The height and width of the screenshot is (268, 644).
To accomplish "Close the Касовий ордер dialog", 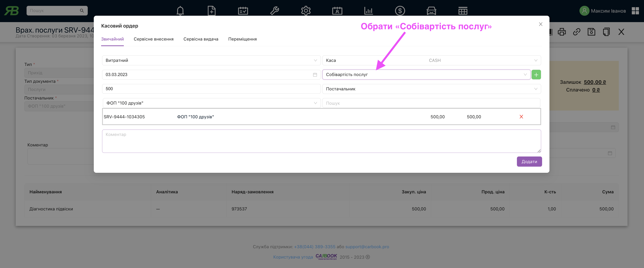I will pos(541,24).
